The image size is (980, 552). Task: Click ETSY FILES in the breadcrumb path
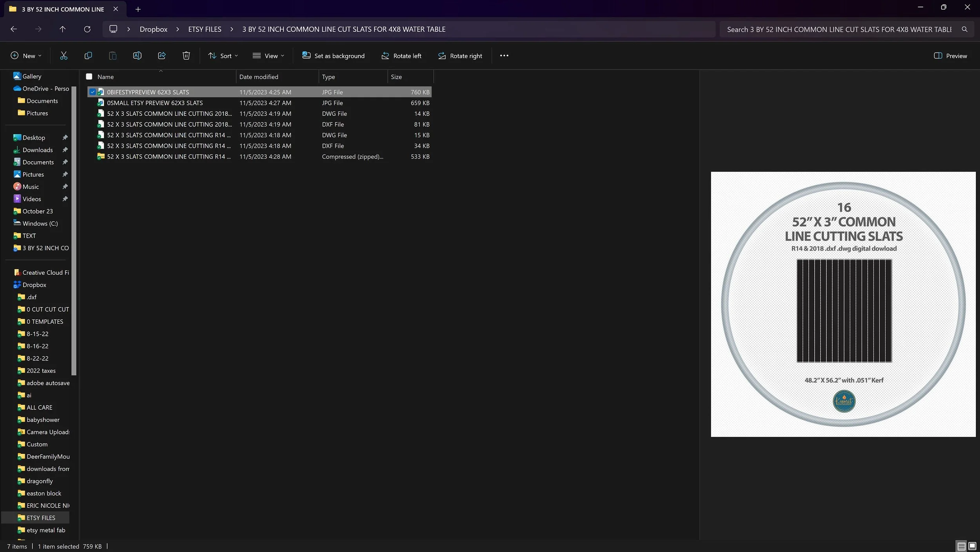pos(205,29)
